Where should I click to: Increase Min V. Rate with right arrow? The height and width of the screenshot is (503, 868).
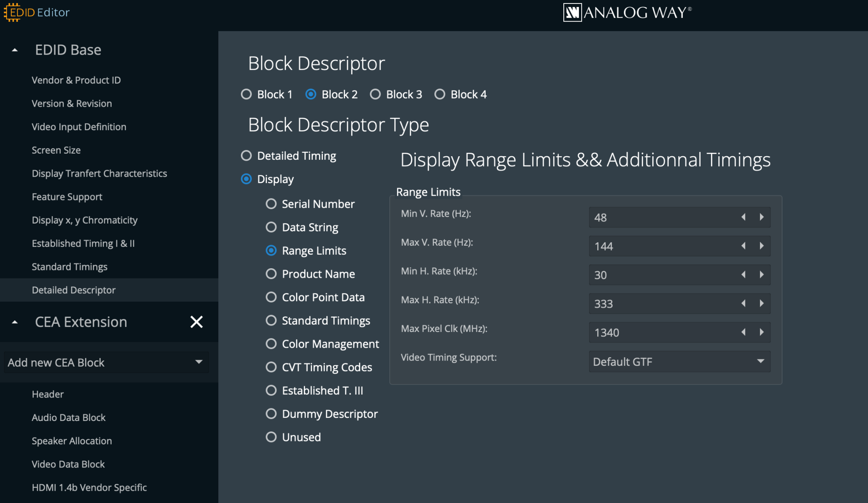click(762, 217)
